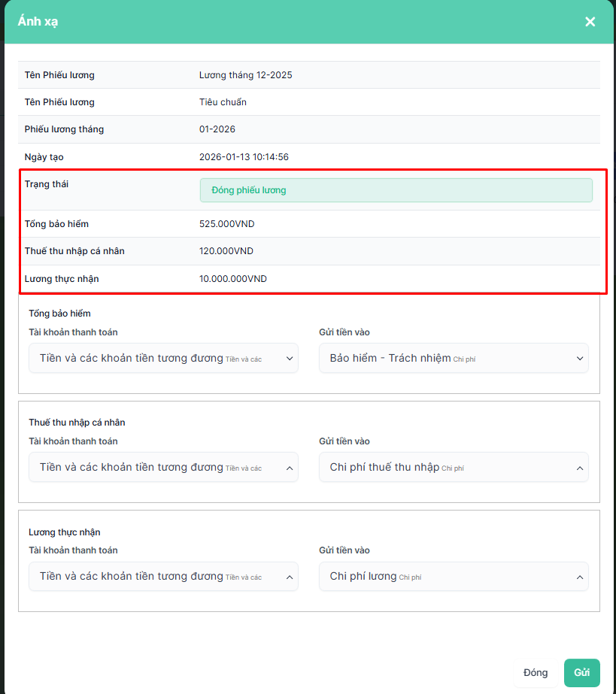Click the Ánh xạ dialog title
This screenshot has height=694, width=616.
[x=38, y=22]
